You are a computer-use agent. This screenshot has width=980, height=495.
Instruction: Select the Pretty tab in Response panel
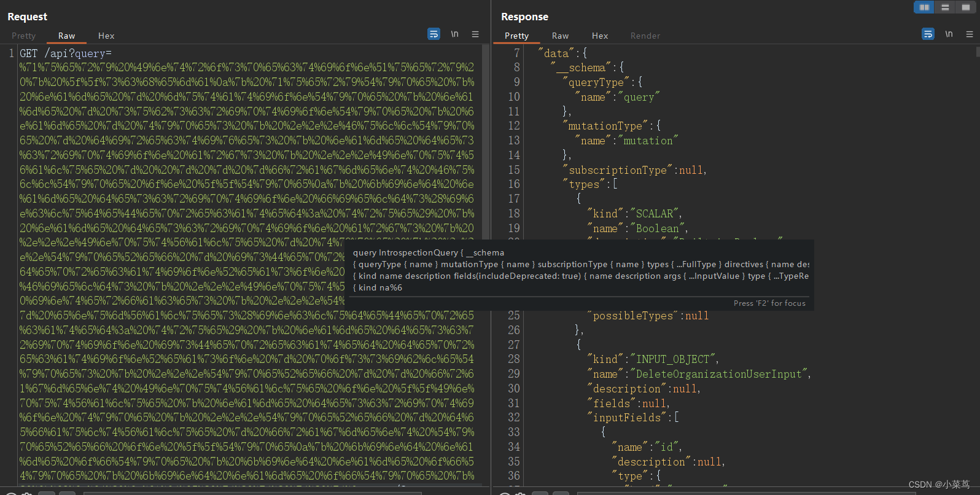coord(516,36)
